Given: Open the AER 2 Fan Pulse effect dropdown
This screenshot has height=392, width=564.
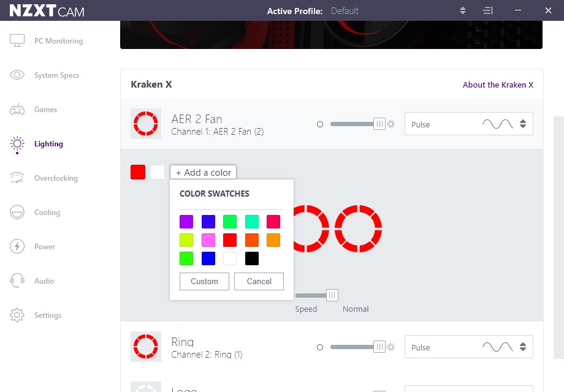Looking at the screenshot, I should [x=469, y=124].
